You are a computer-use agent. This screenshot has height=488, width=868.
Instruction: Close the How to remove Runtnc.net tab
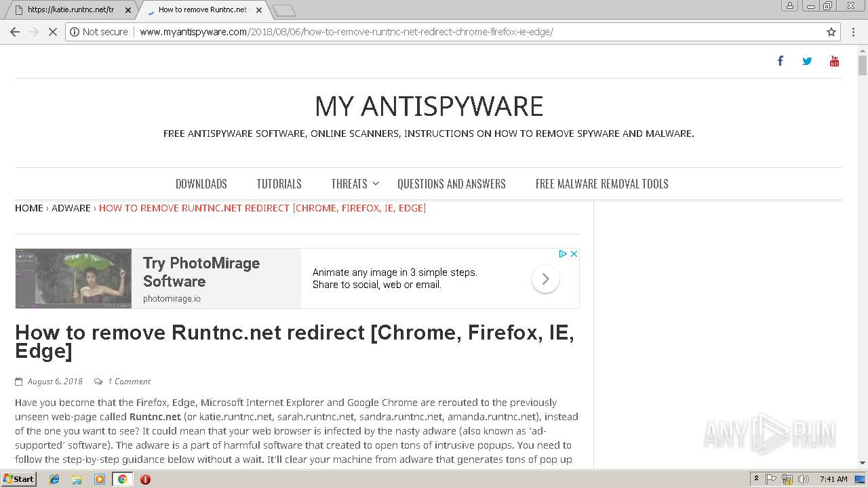pos(259,10)
